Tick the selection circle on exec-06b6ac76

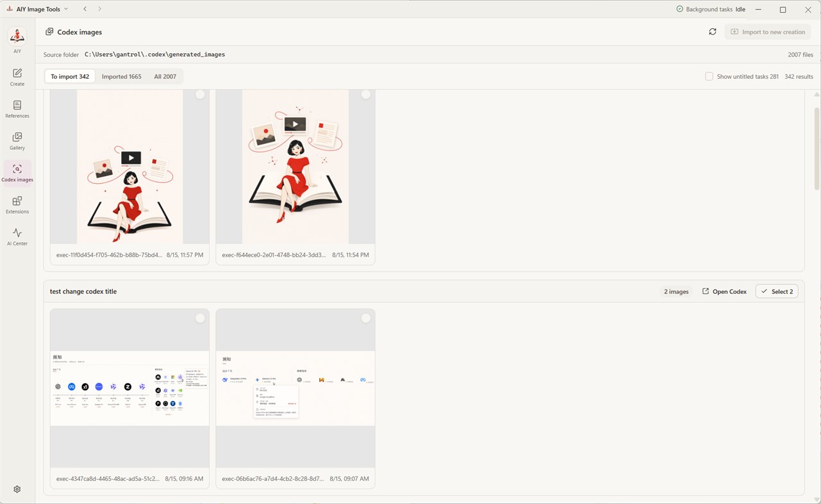tap(366, 318)
